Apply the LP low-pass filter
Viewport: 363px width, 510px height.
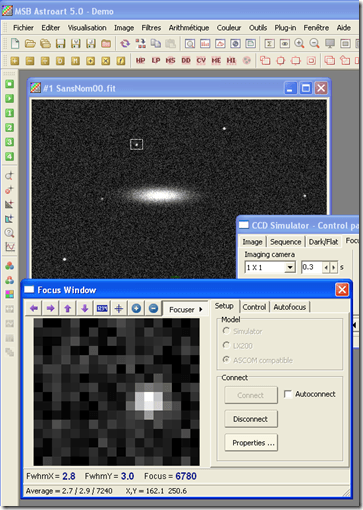tap(156, 60)
